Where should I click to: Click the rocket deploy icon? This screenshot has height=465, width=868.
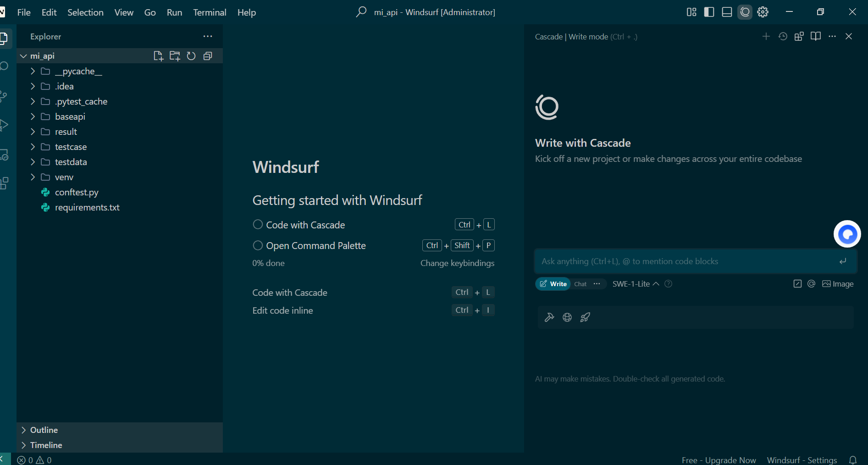(585, 317)
